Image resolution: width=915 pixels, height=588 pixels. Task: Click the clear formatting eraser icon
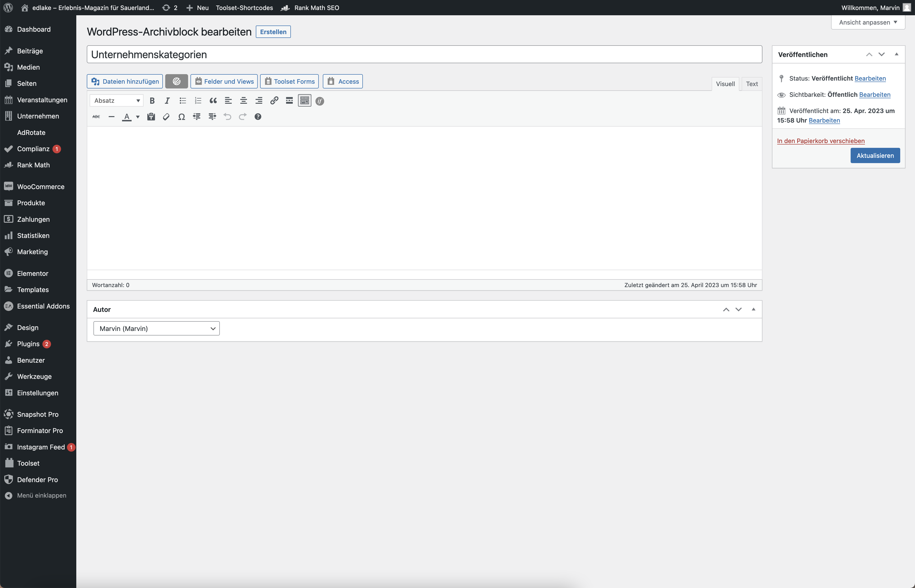click(166, 117)
